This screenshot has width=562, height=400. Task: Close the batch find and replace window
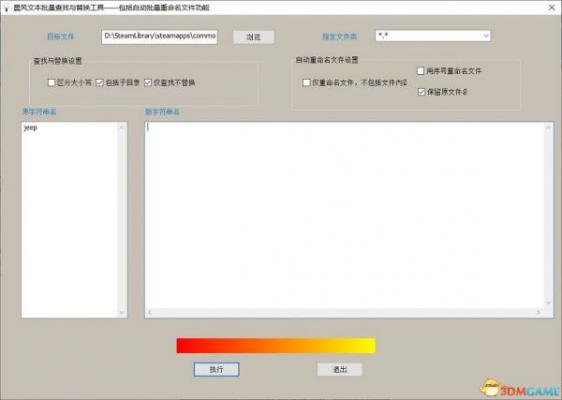point(551,7)
